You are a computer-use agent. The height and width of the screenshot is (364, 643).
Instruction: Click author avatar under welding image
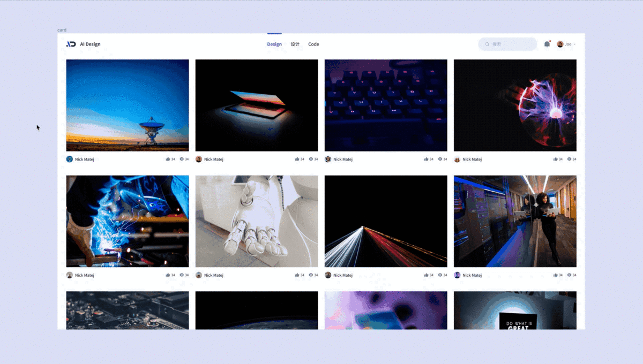point(70,275)
